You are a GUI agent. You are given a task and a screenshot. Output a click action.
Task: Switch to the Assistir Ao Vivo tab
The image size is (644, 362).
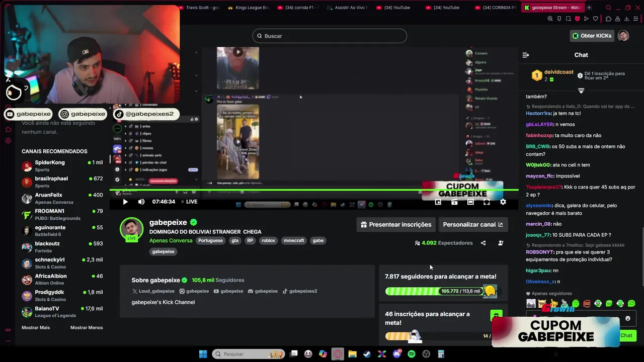click(x=347, y=8)
